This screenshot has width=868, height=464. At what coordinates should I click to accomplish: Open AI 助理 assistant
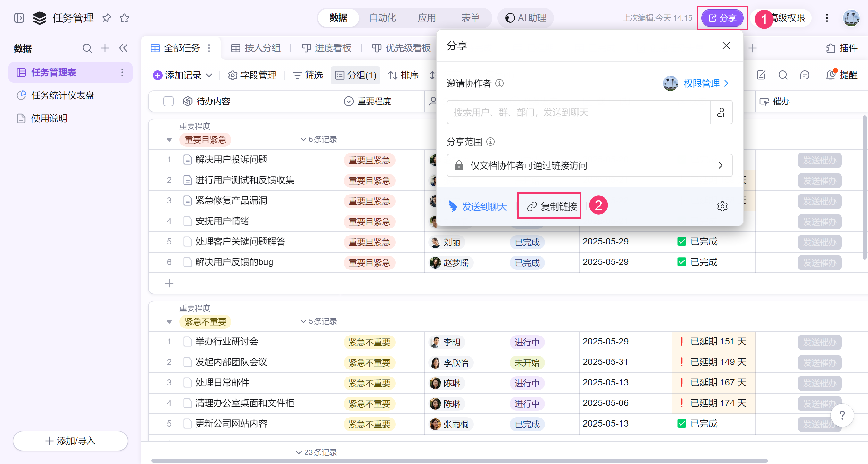(x=526, y=18)
